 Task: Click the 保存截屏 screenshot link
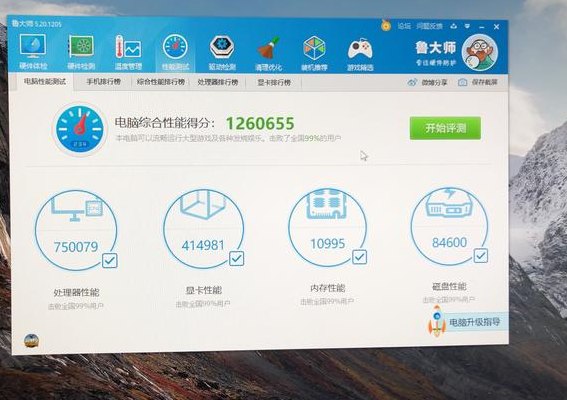[478, 82]
